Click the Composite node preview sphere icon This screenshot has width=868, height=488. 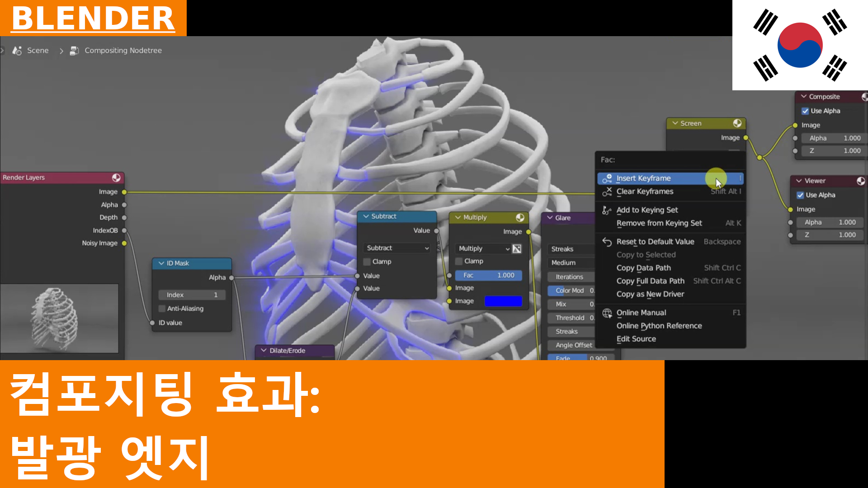pyautogui.click(x=864, y=97)
